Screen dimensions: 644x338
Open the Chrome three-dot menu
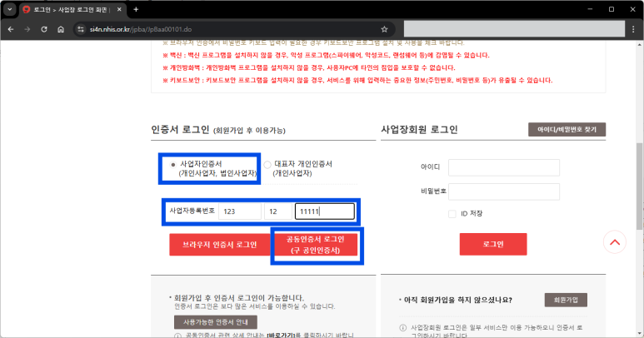pos(633,29)
